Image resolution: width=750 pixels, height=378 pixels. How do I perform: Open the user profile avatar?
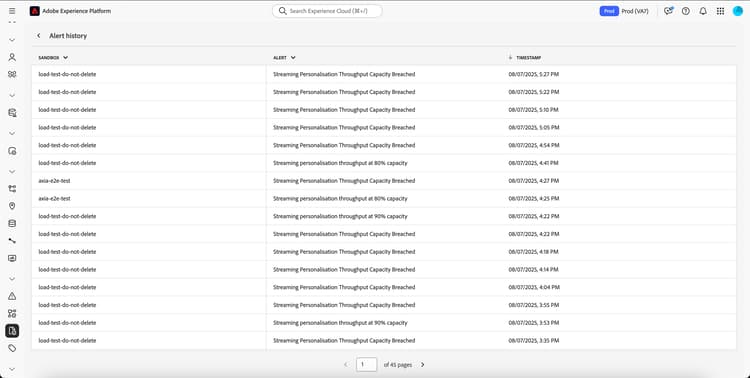pyautogui.click(x=738, y=11)
